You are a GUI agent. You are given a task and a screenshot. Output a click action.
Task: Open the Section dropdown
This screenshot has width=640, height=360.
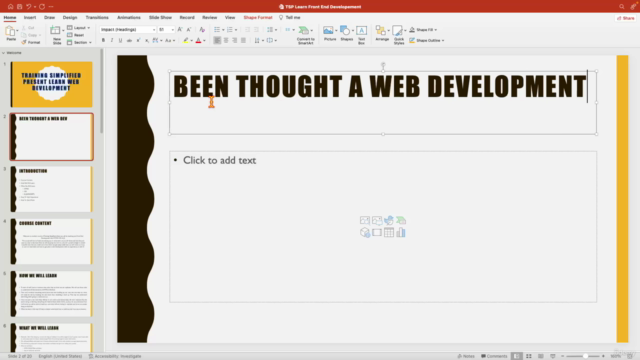click(79, 42)
